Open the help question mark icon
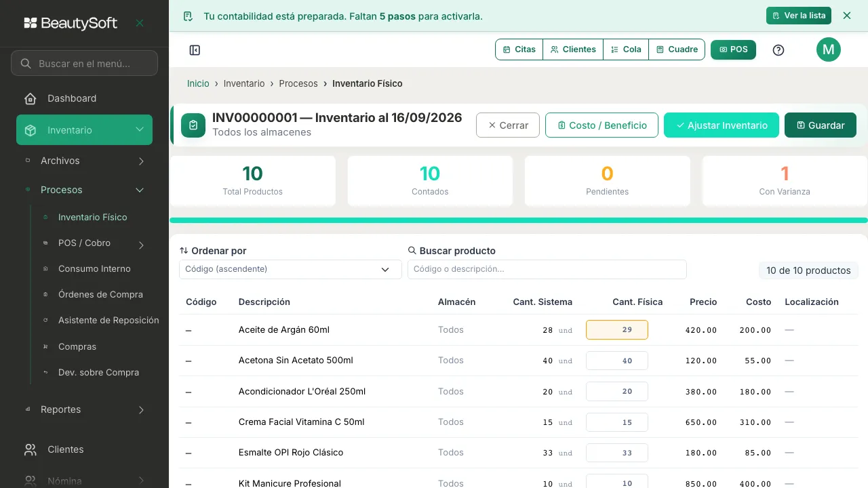868x488 pixels. coord(778,49)
